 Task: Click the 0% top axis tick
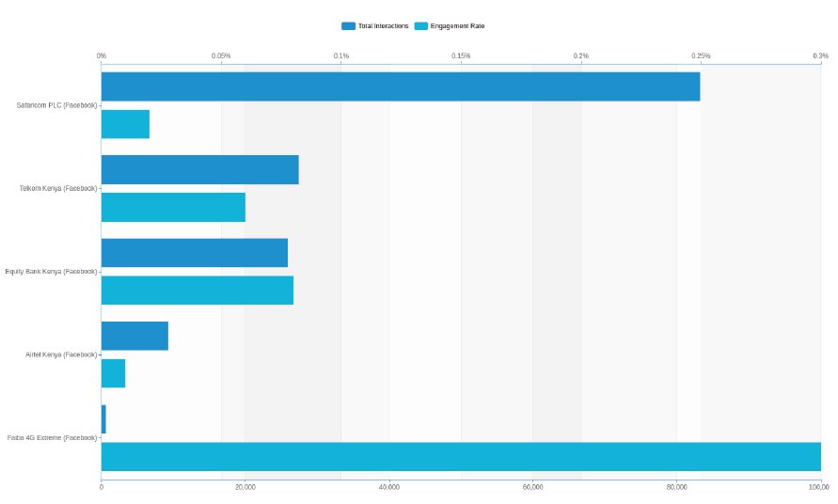click(102, 55)
